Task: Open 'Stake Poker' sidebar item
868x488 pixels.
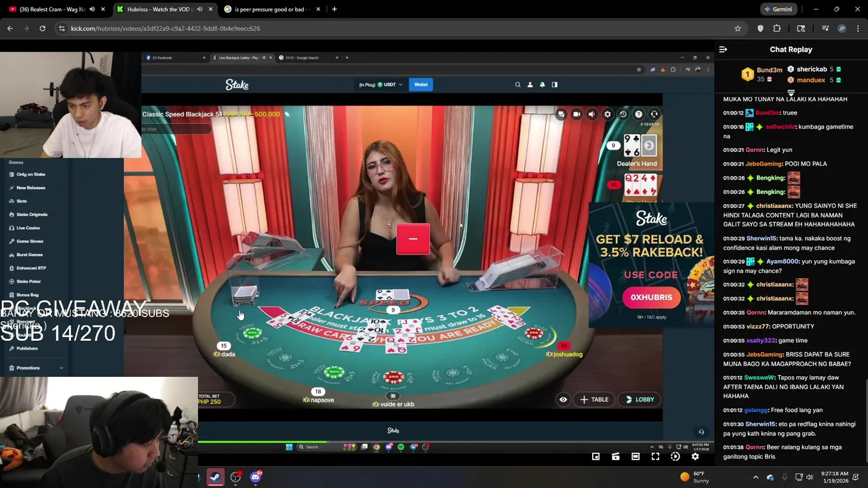Action: (x=28, y=281)
